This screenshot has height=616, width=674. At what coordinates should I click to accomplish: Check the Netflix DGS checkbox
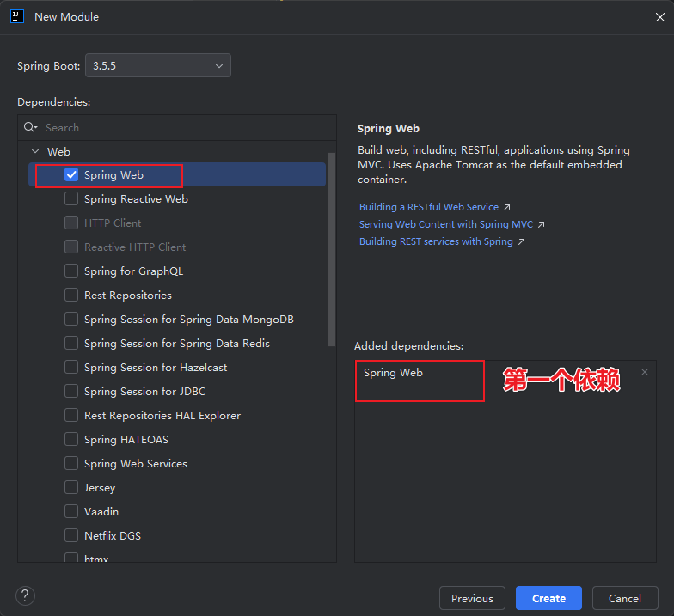click(x=71, y=536)
